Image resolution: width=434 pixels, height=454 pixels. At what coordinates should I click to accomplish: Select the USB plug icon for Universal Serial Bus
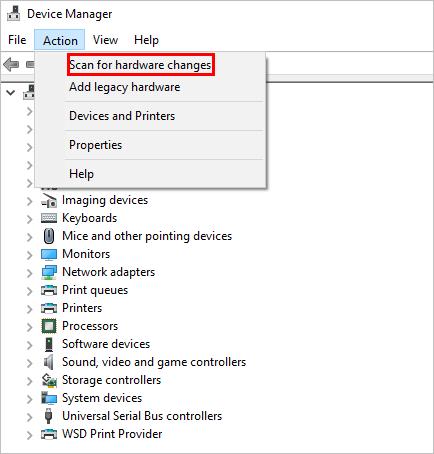(49, 416)
